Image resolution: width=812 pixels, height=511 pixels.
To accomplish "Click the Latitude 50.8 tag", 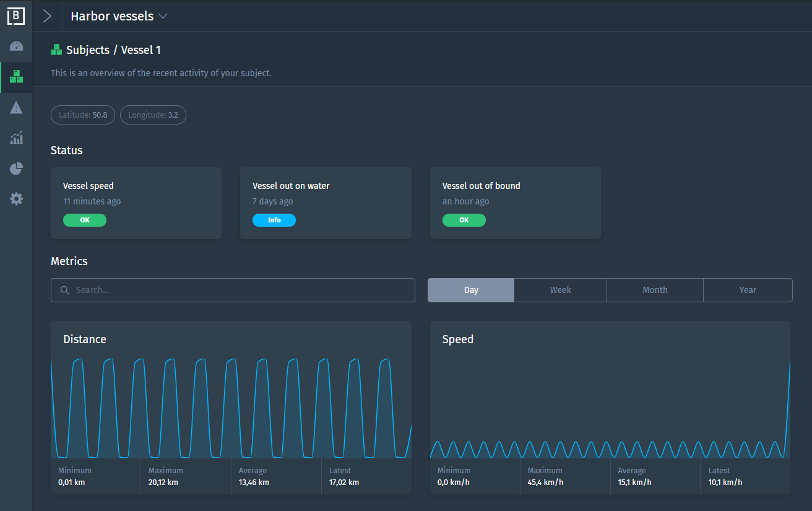I will pos(83,115).
